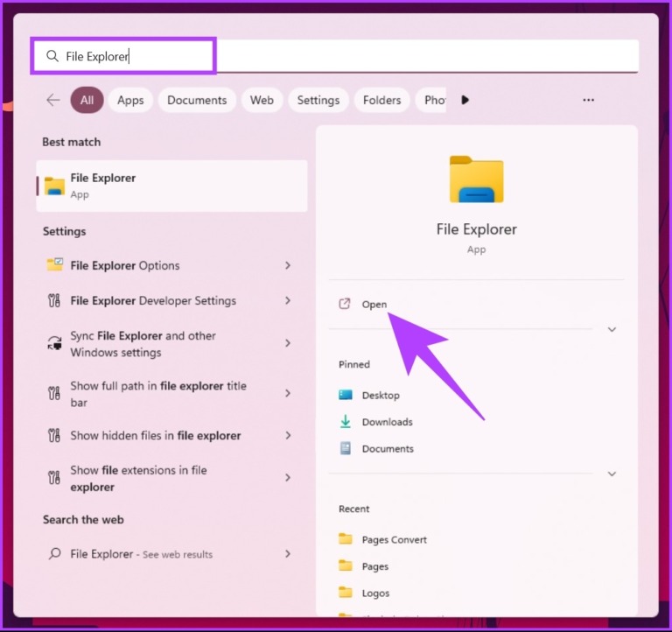This screenshot has width=672, height=632.
Task: Click the large File Explorer icon in the details pane
Action: [x=477, y=179]
